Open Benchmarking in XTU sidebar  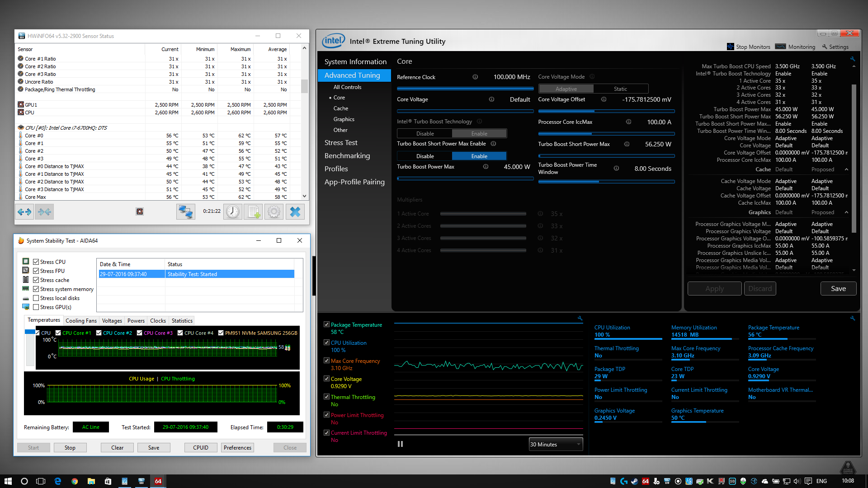pos(347,156)
